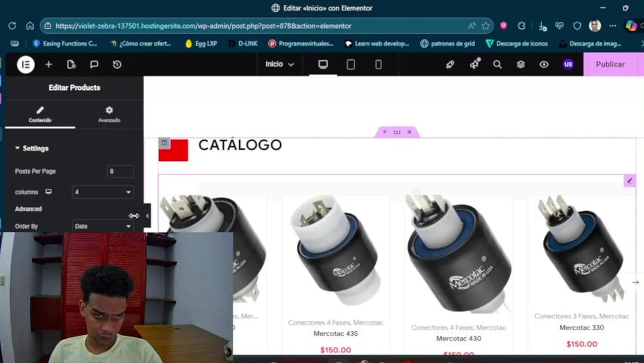Open the Mercotac 435 product title
Viewport: 644px width, 363px height.
[336, 334]
